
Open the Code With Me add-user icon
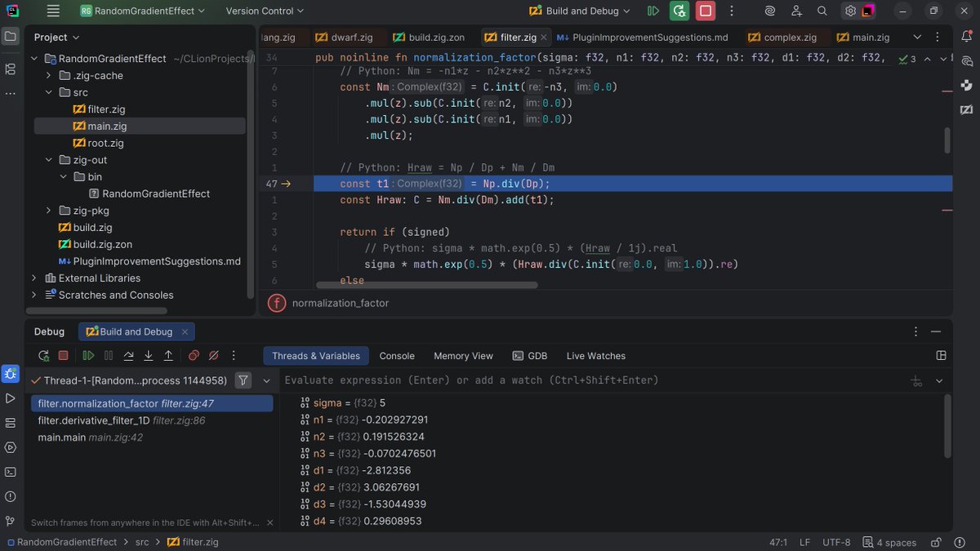coord(796,11)
